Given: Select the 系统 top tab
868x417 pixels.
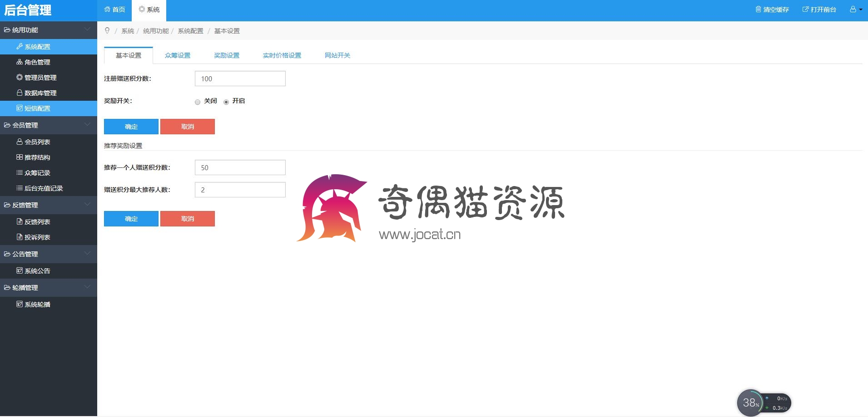Looking at the screenshot, I should (x=149, y=10).
